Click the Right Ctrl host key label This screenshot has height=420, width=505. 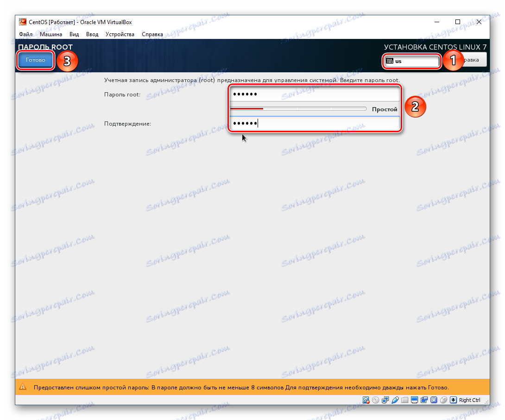pos(470,400)
